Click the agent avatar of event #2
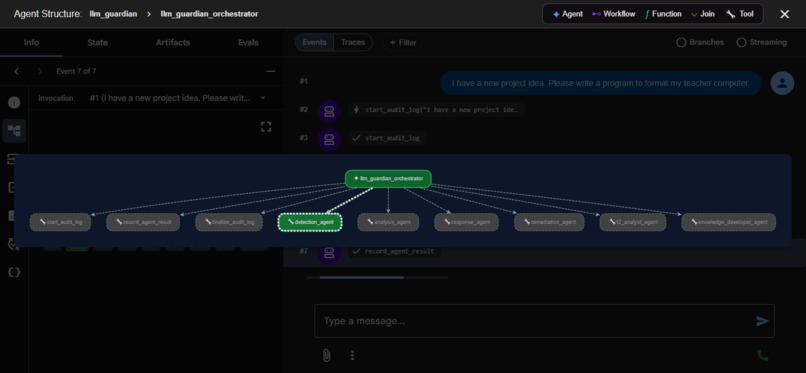The image size is (806, 373). pos(329,111)
